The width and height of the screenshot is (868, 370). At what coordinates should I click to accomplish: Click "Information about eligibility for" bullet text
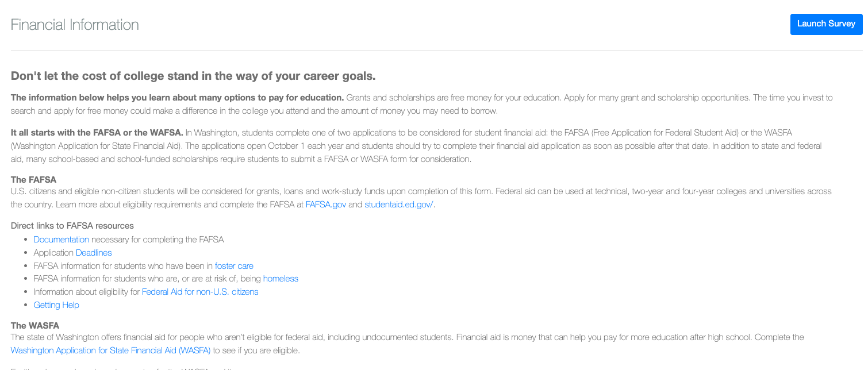(87, 292)
